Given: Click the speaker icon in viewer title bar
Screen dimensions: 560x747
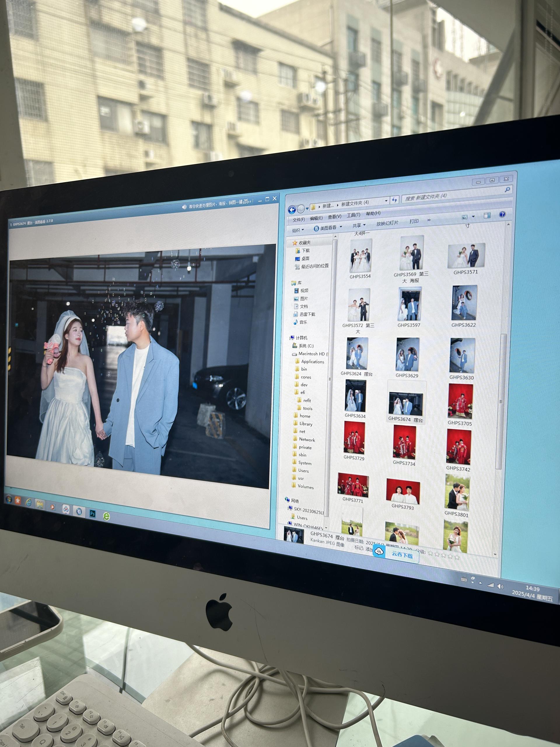Looking at the screenshot, I should click(184, 207).
